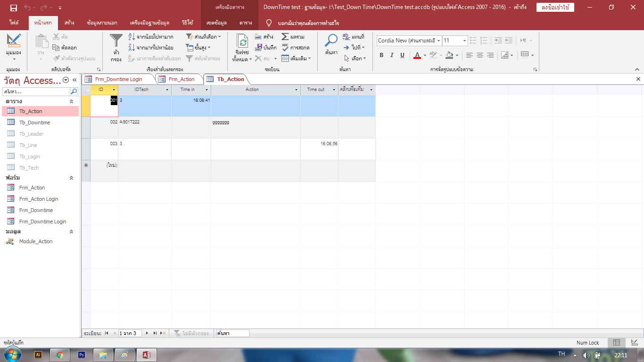
Task: Click Chrome icon in Windows taskbar
Action: point(60,355)
